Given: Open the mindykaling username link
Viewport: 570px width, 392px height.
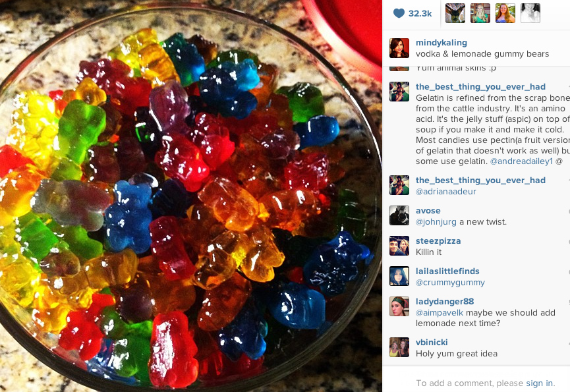Looking at the screenshot, I should click(x=442, y=43).
